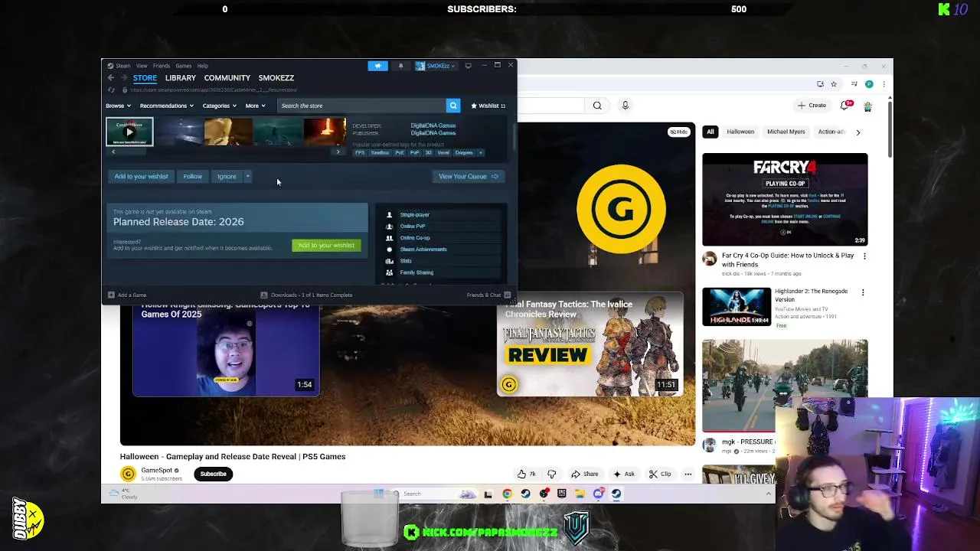Expand more tags plus button

tap(480, 152)
